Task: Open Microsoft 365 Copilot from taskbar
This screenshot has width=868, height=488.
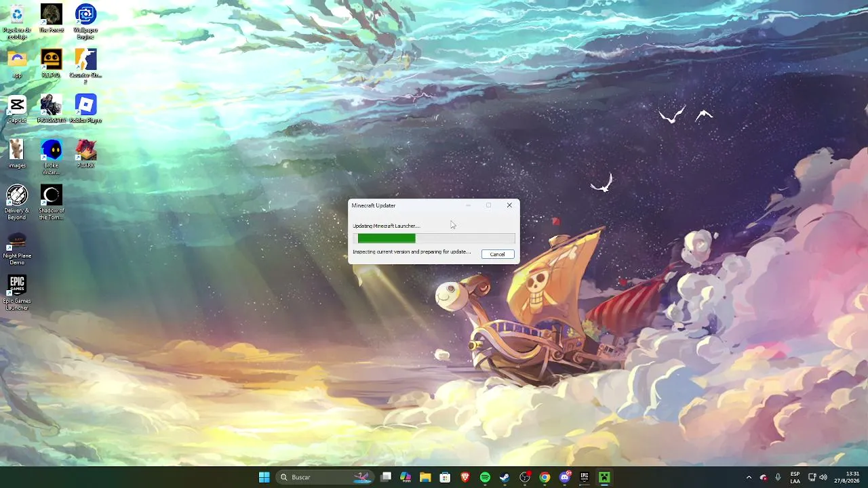Action: (x=406, y=477)
